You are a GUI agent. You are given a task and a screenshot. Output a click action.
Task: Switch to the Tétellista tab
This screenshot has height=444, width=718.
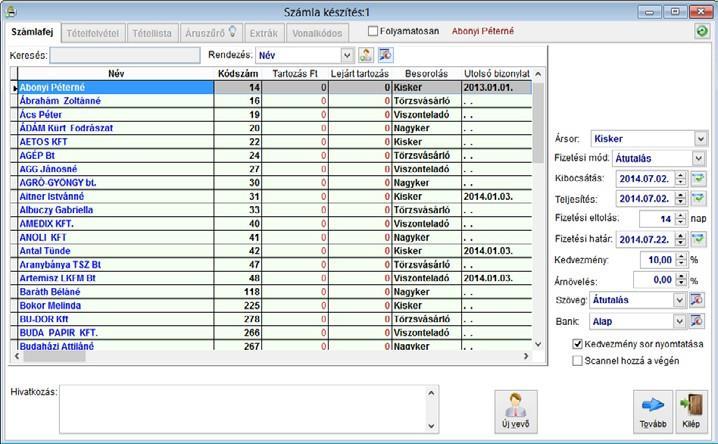click(152, 33)
